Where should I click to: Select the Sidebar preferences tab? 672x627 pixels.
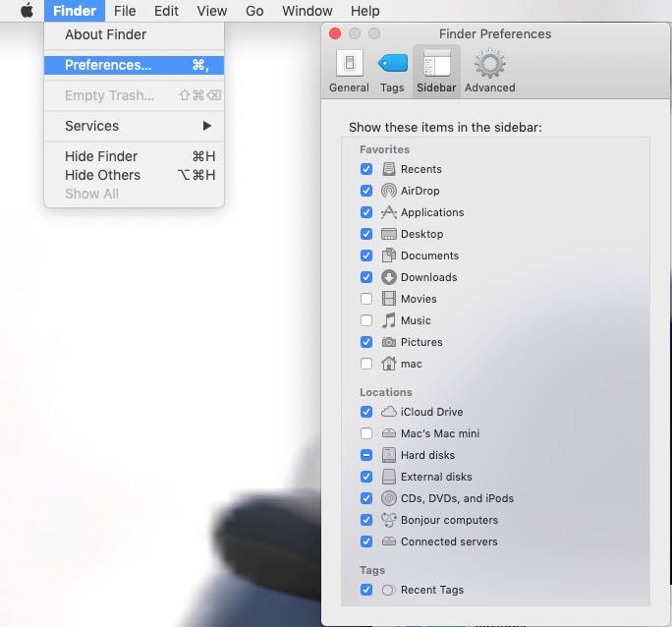click(436, 71)
